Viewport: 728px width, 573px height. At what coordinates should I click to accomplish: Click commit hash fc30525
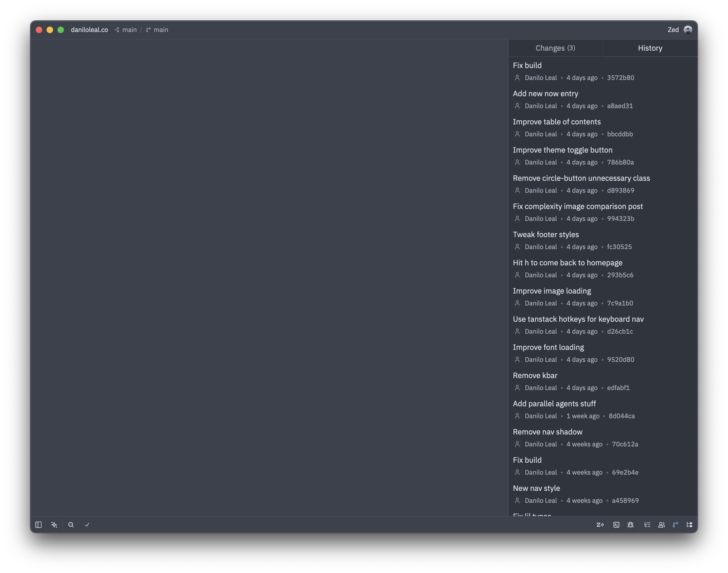(619, 247)
